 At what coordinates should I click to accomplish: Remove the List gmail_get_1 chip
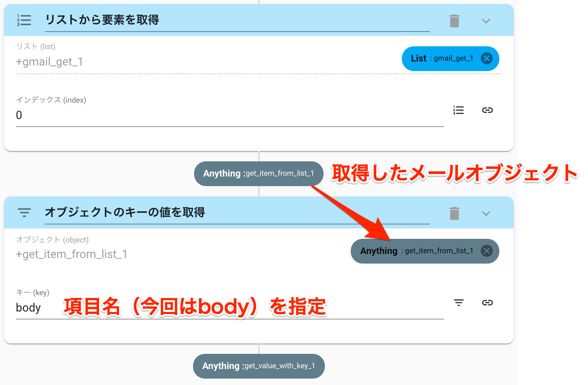487,59
